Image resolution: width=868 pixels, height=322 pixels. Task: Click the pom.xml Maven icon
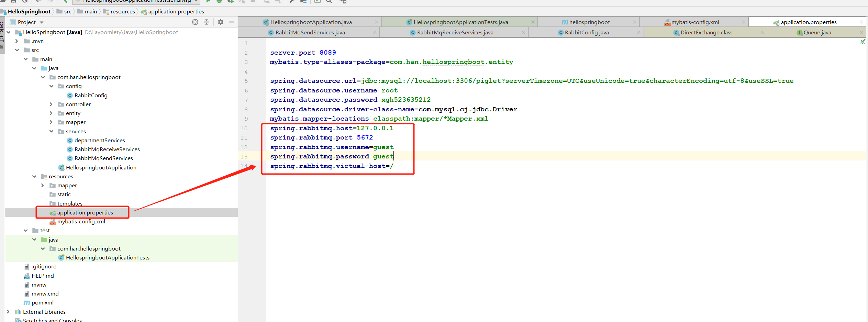click(x=26, y=303)
